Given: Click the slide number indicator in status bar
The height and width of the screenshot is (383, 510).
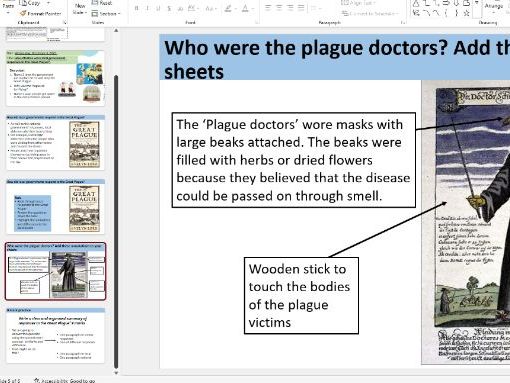Looking at the screenshot, I should coord(10,380).
